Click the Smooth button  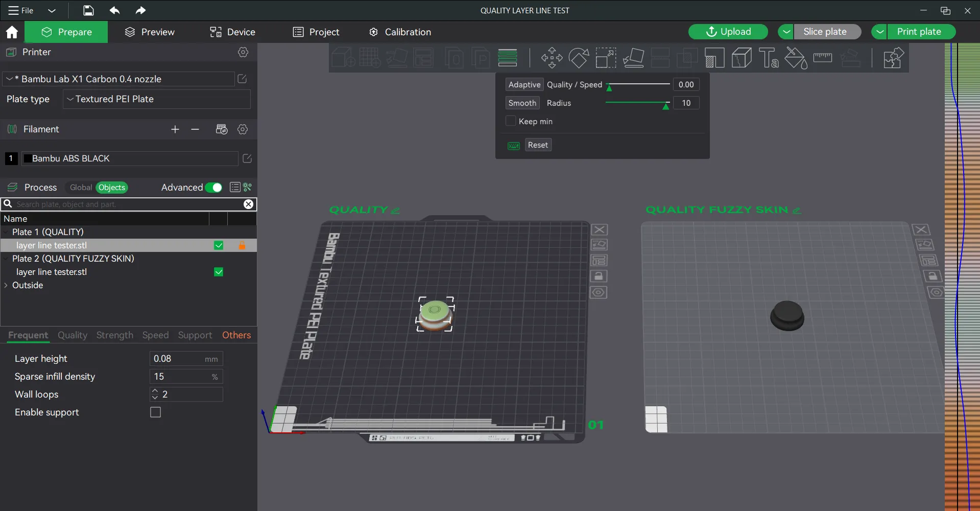pos(522,103)
